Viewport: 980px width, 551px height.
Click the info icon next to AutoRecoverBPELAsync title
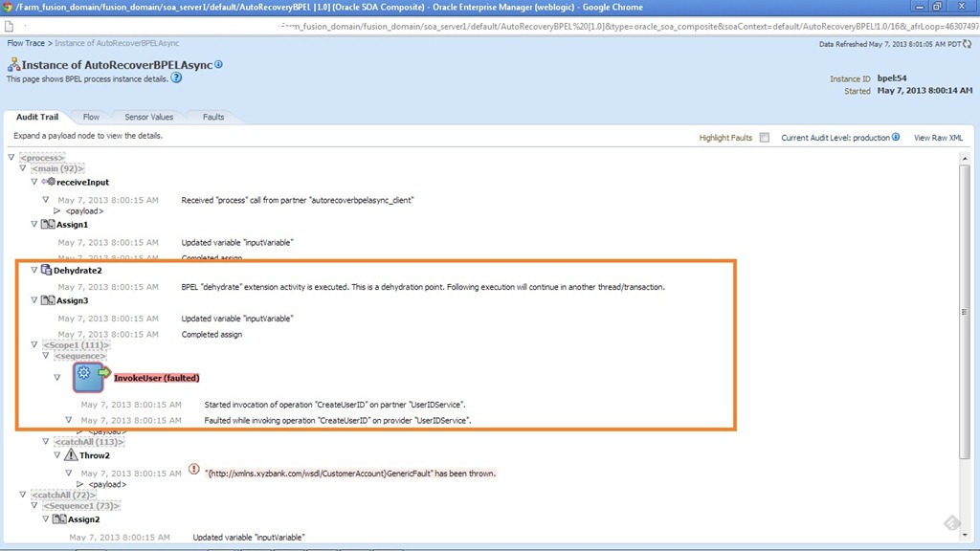pyautogui.click(x=219, y=64)
